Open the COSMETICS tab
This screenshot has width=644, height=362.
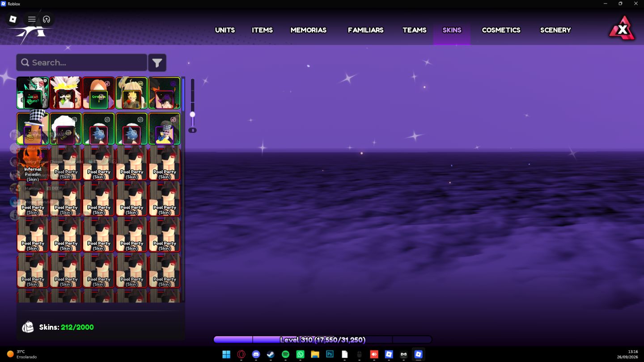point(501,30)
